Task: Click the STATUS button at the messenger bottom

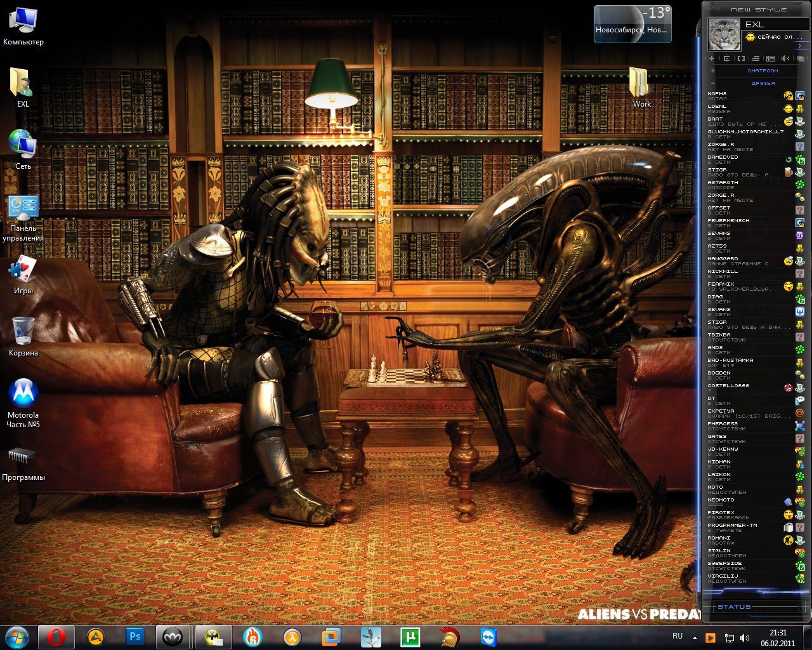Action: pyautogui.click(x=734, y=607)
